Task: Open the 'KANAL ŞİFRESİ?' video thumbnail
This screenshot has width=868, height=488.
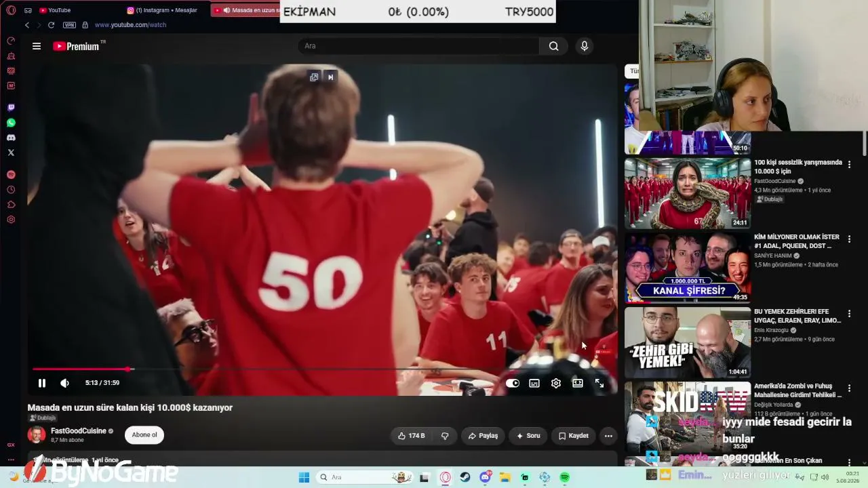Action: pyautogui.click(x=688, y=268)
